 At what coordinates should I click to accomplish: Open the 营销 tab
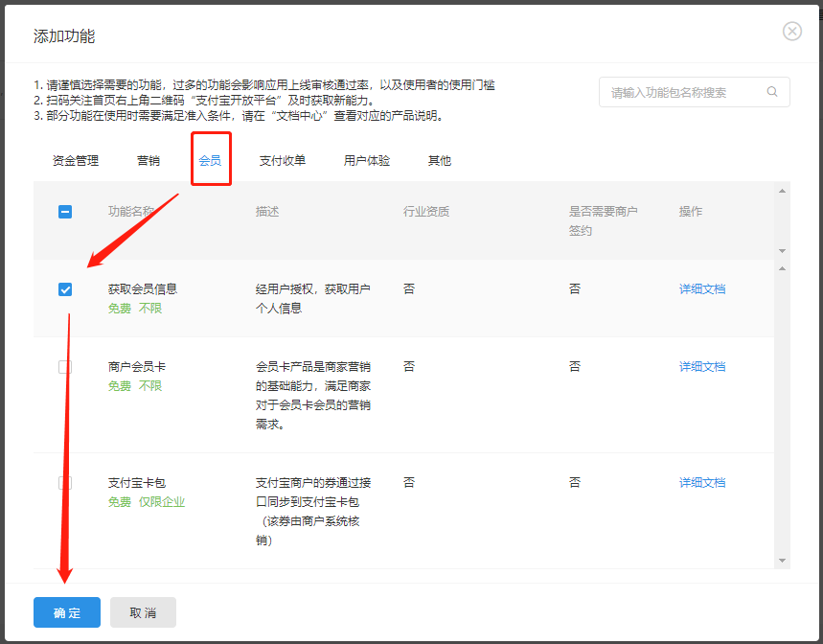149,160
